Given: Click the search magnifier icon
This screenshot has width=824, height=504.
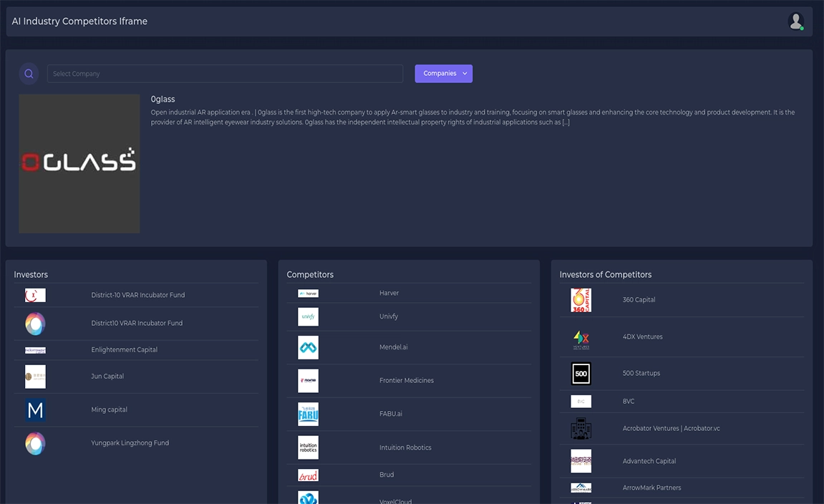Looking at the screenshot, I should pyautogui.click(x=29, y=74).
